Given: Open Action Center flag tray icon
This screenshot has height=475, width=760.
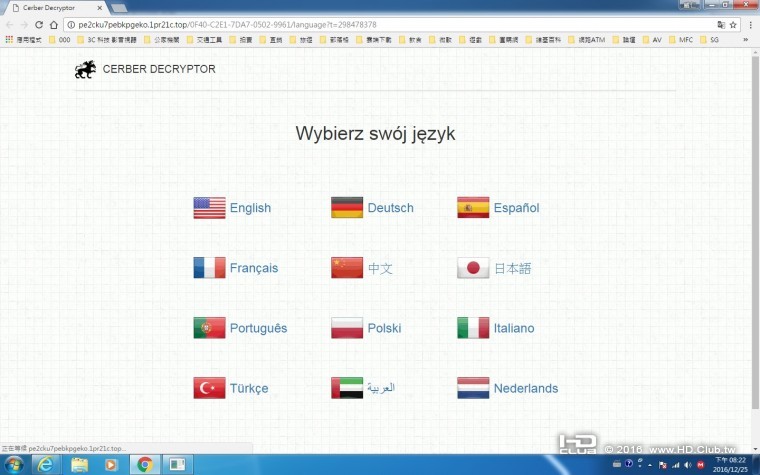Looking at the screenshot, I should point(663,465).
